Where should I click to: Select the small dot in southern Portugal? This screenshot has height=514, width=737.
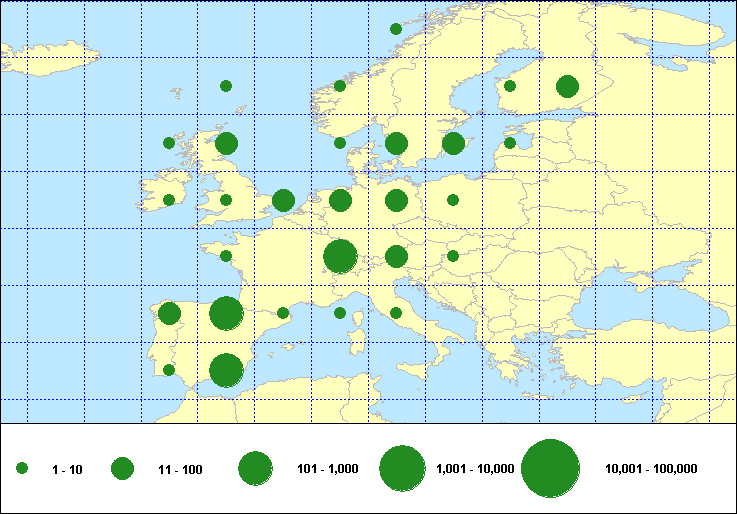click(169, 370)
